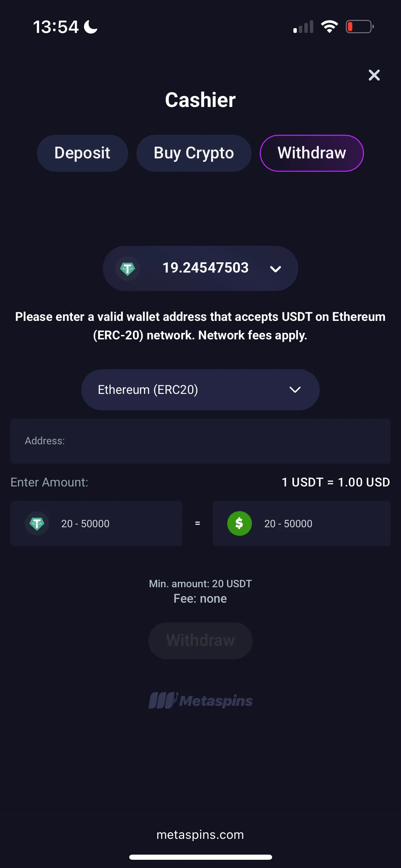
Task: Click the USDT amount input field
Action: (x=113, y=523)
